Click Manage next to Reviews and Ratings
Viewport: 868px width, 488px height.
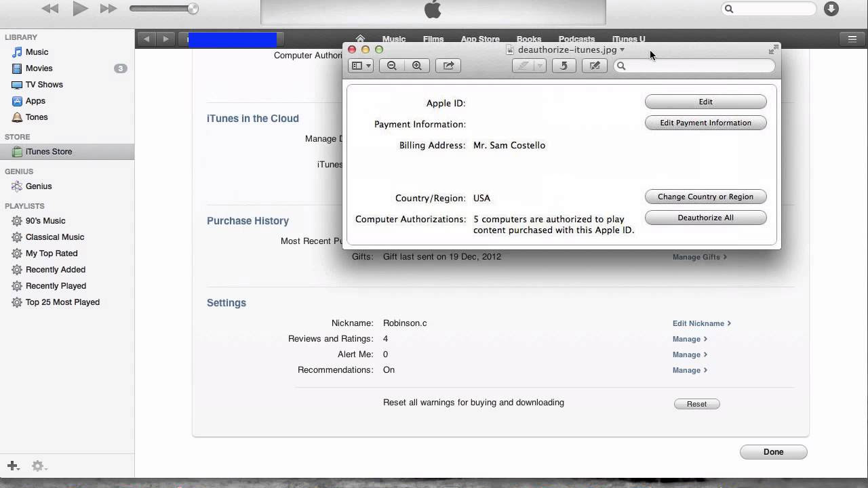tap(690, 339)
